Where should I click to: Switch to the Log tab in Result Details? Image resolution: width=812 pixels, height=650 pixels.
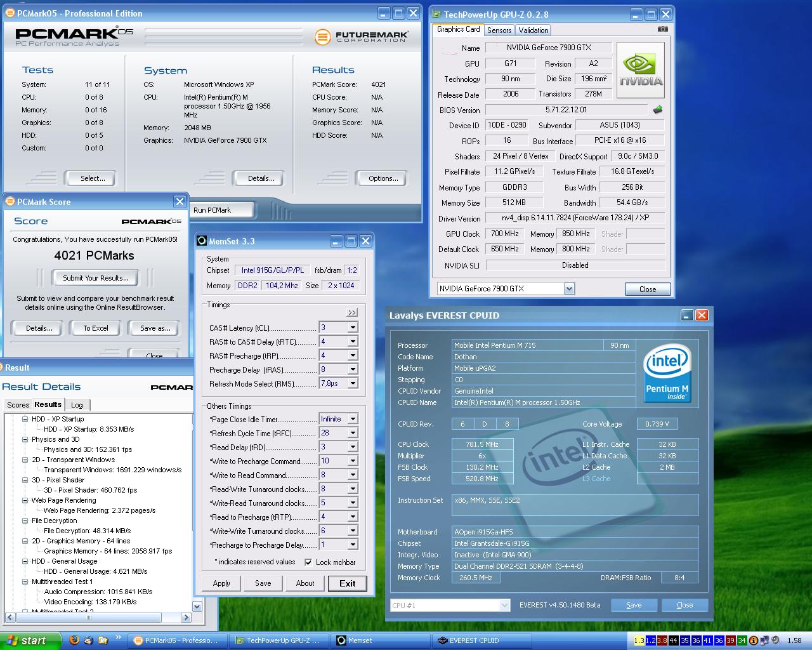coord(77,405)
